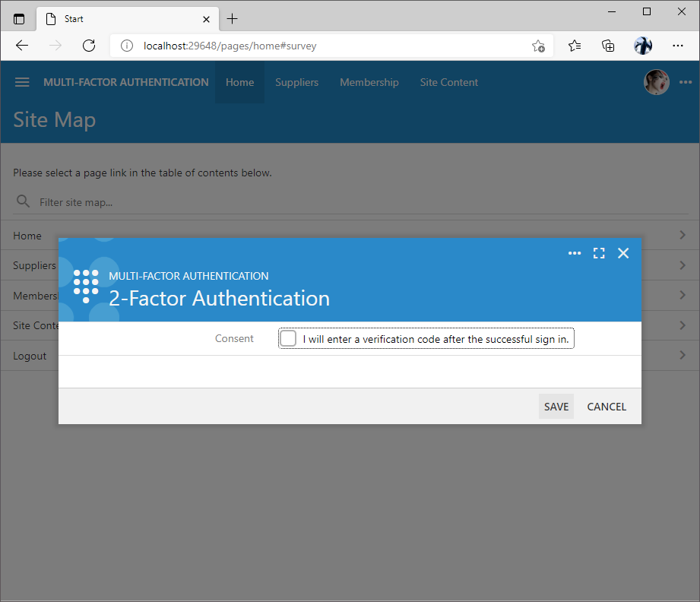Open the browser Favorites list icon

point(575,46)
